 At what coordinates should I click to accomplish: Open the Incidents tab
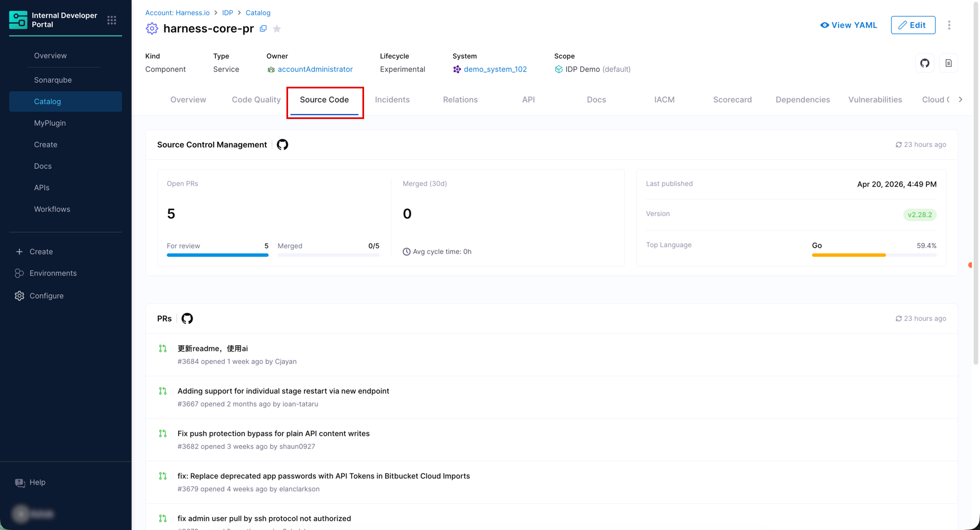click(x=392, y=100)
